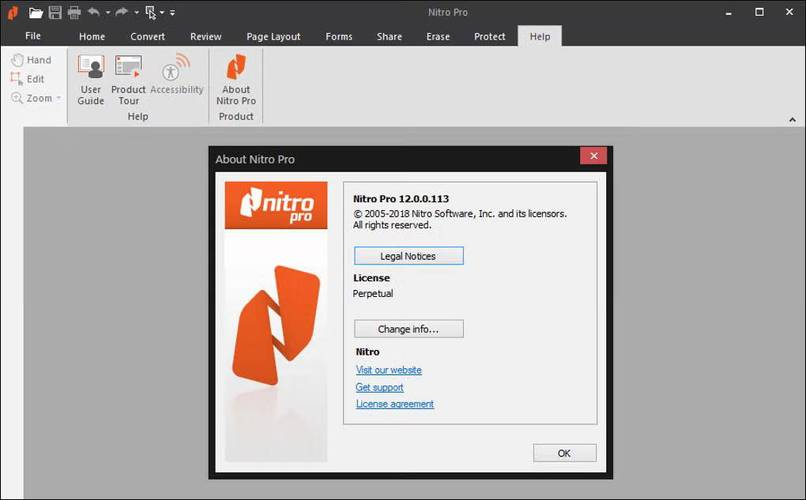Screen dimensions: 806x500
Task: Click the Accessibility icon
Action: [x=177, y=75]
